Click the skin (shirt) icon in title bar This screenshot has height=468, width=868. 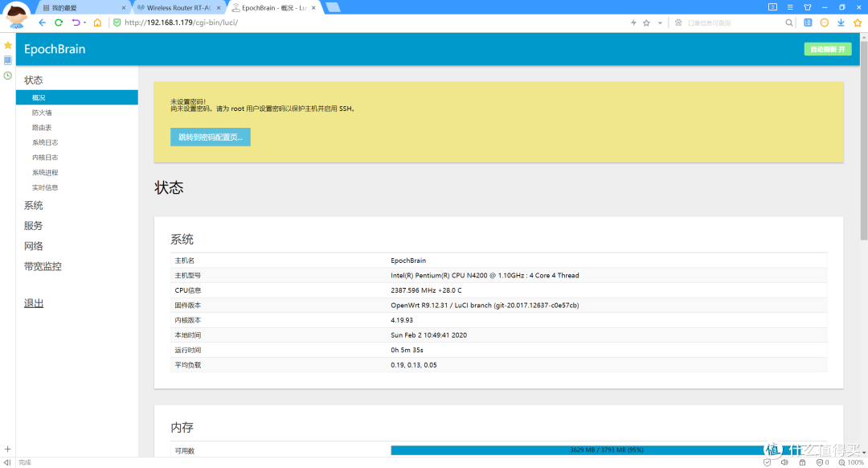[x=808, y=7]
